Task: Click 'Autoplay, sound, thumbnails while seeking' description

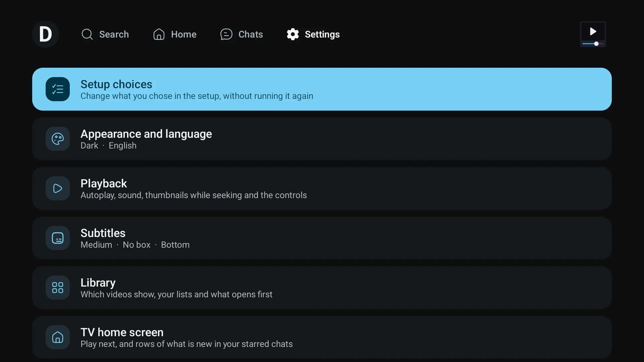Action: (194, 195)
